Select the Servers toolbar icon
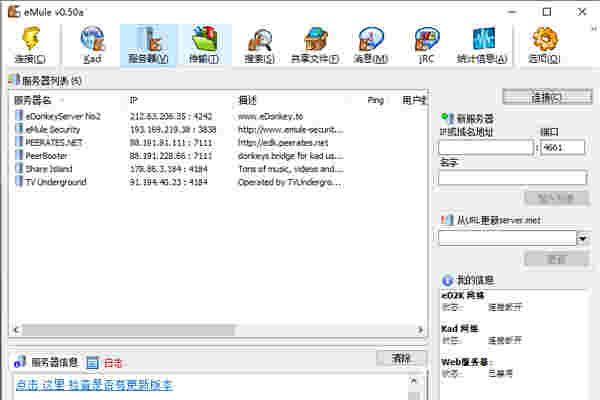This screenshot has width=600, height=400. click(148, 39)
